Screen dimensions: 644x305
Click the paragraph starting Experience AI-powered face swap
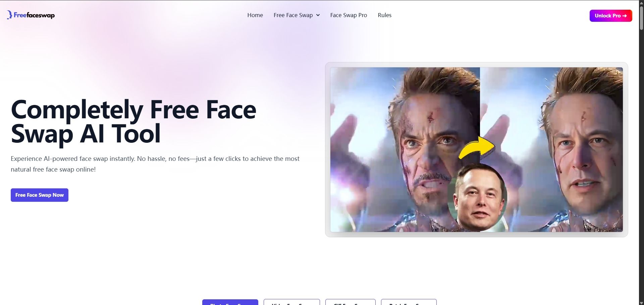pos(155,164)
